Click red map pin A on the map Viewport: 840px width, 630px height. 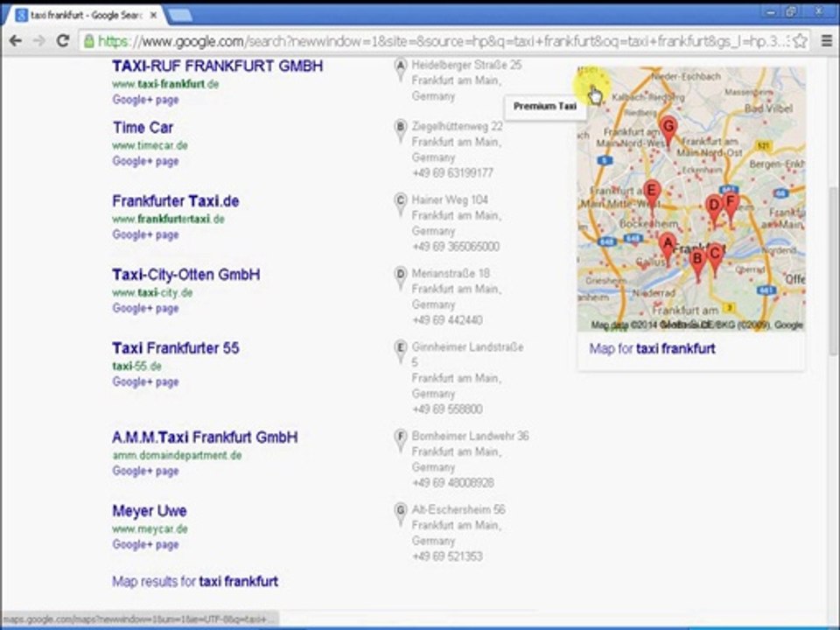point(667,247)
